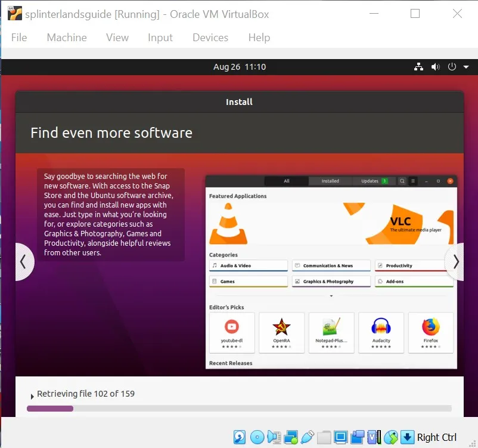The image size is (478, 448).
Task: Click the Right Ctrl host key label
Action: click(436, 437)
